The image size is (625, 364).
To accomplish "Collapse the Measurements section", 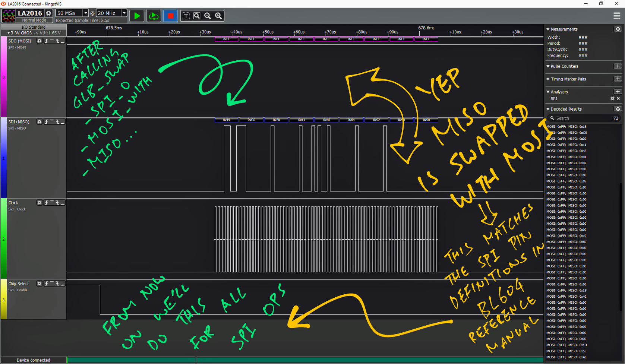I will click(x=548, y=29).
